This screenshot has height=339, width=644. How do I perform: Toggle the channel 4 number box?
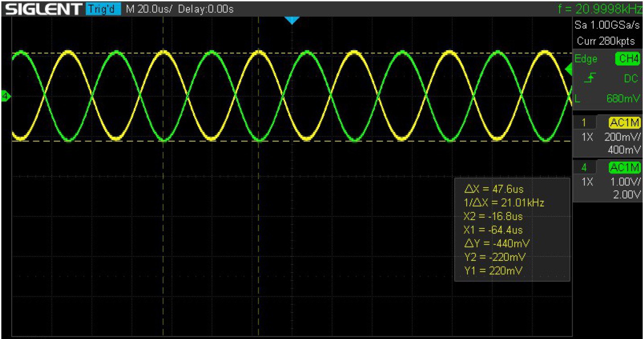coord(585,167)
